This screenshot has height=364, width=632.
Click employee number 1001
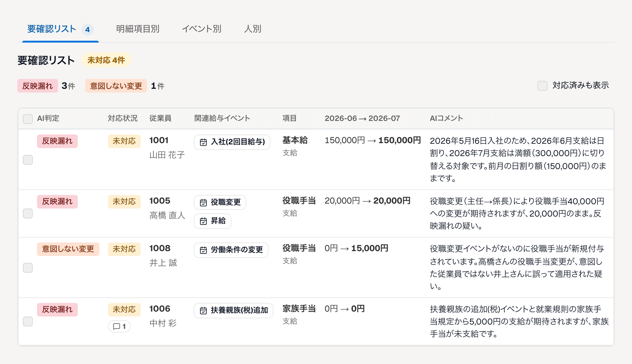coord(159,140)
